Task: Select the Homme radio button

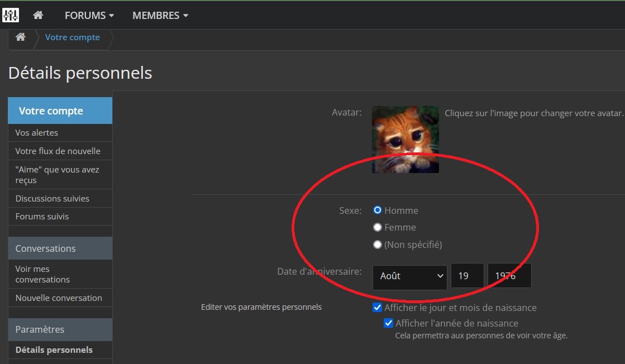Action: [378, 210]
